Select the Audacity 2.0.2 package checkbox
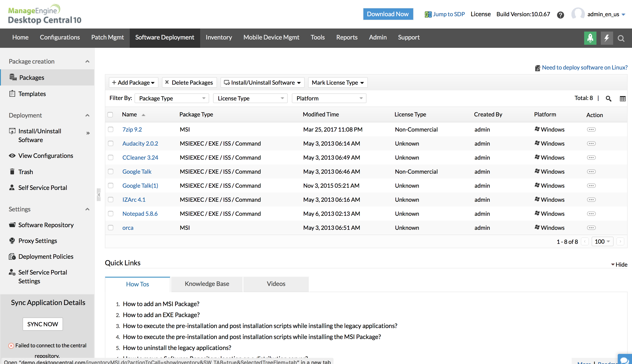This screenshot has height=364, width=632. coord(111,143)
